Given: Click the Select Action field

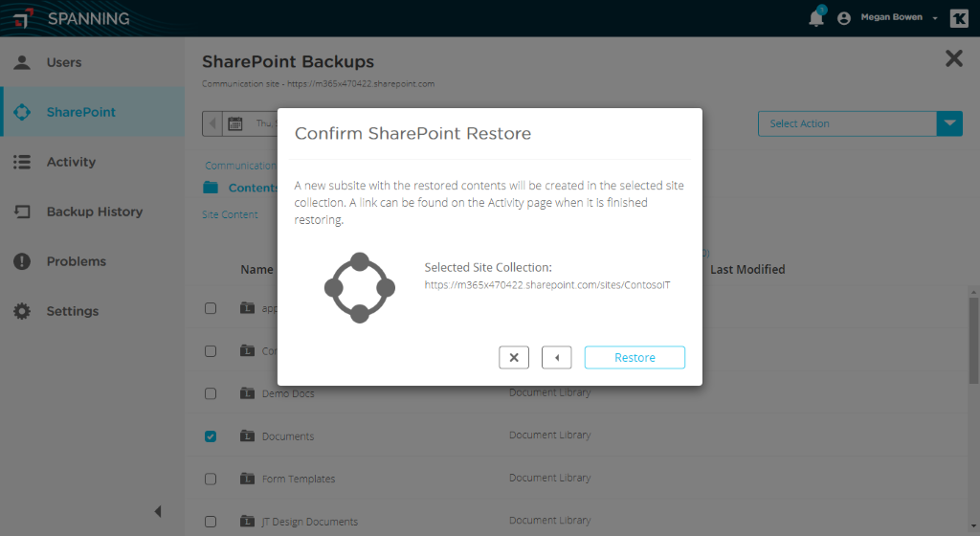Looking at the screenshot, I should 848,123.
